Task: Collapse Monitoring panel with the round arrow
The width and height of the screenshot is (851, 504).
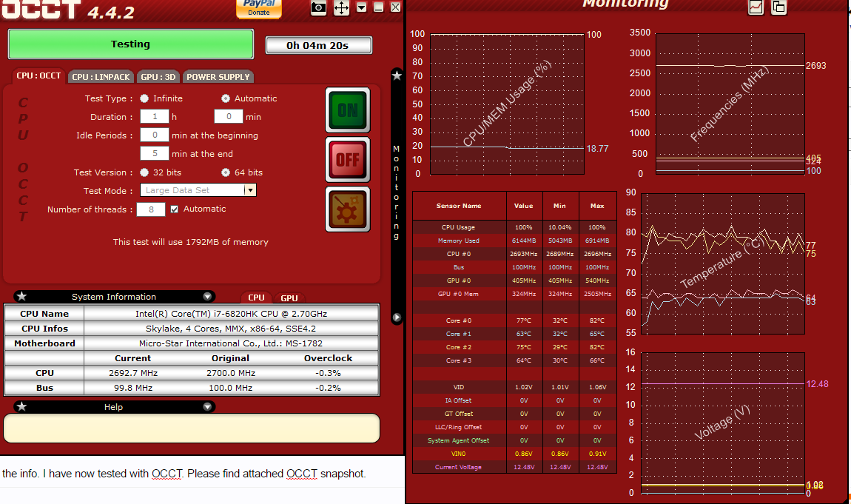Action: click(397, 317)
